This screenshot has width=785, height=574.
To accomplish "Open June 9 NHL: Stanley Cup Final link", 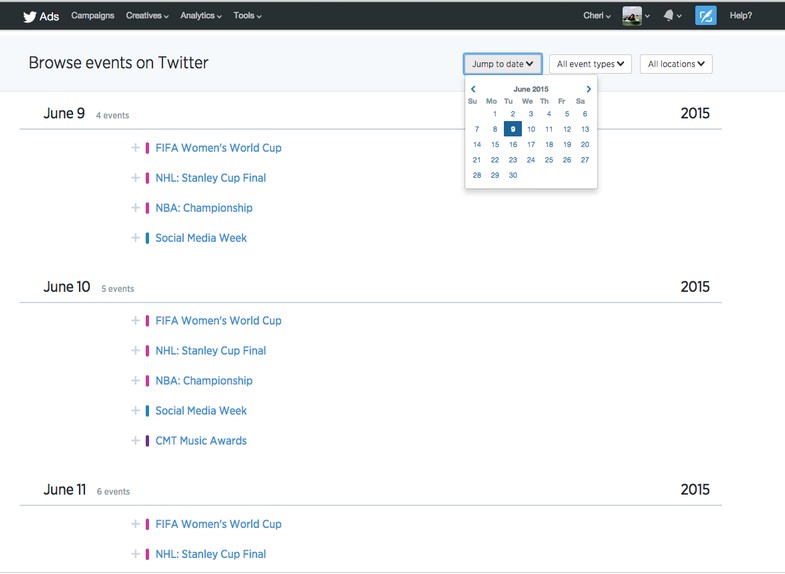I will 210,178.
